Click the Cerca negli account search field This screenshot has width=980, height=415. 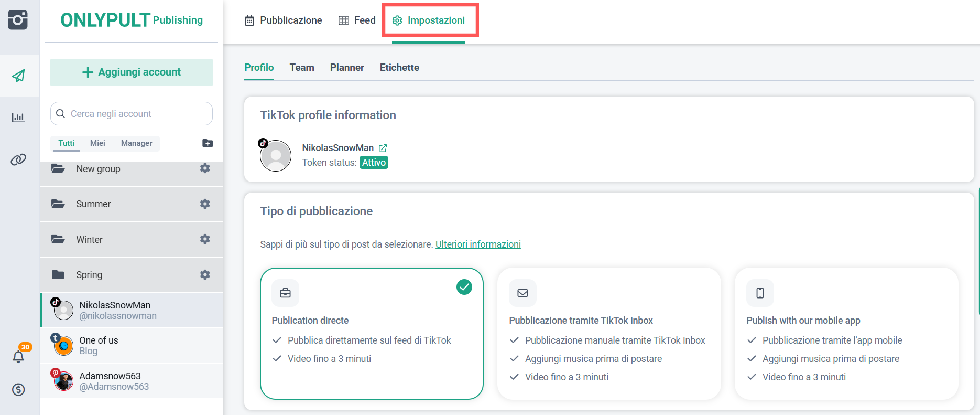click(x=136, y=114)
